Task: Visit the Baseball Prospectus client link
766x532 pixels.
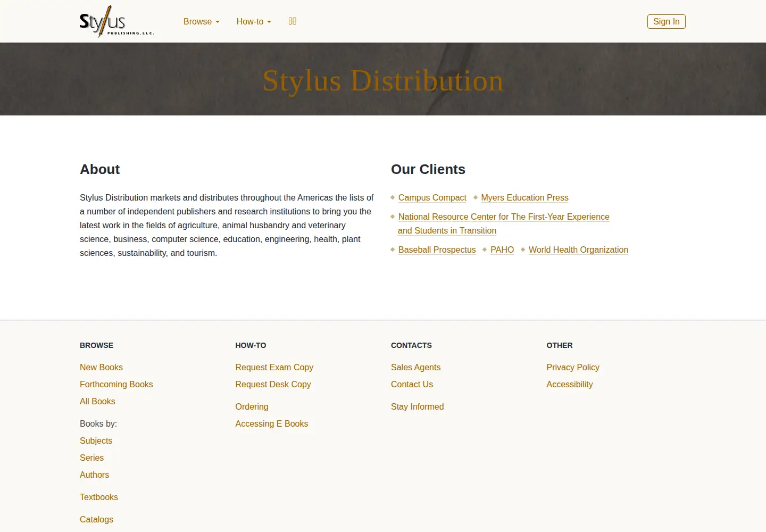Action: pyautogui.click(x=437, y=250)
